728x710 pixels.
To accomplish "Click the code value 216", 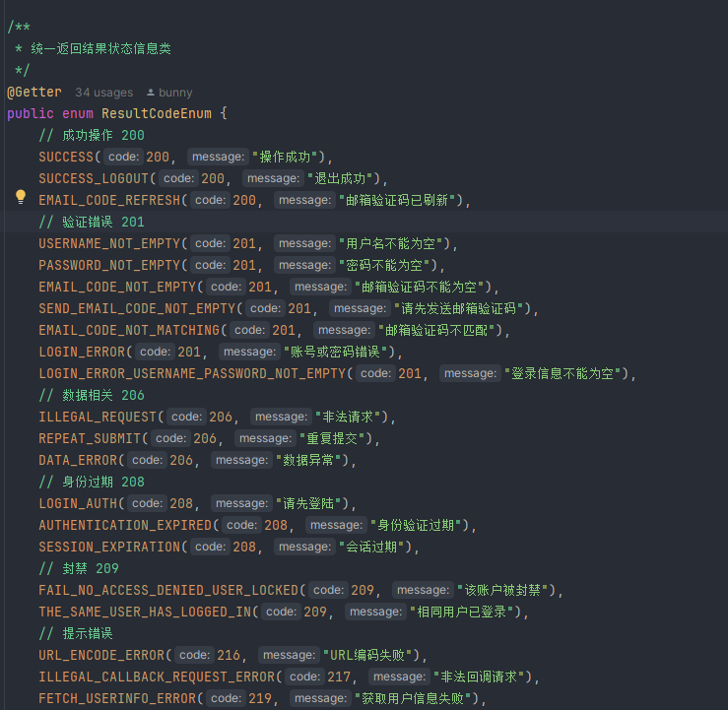I will point(229,655).
